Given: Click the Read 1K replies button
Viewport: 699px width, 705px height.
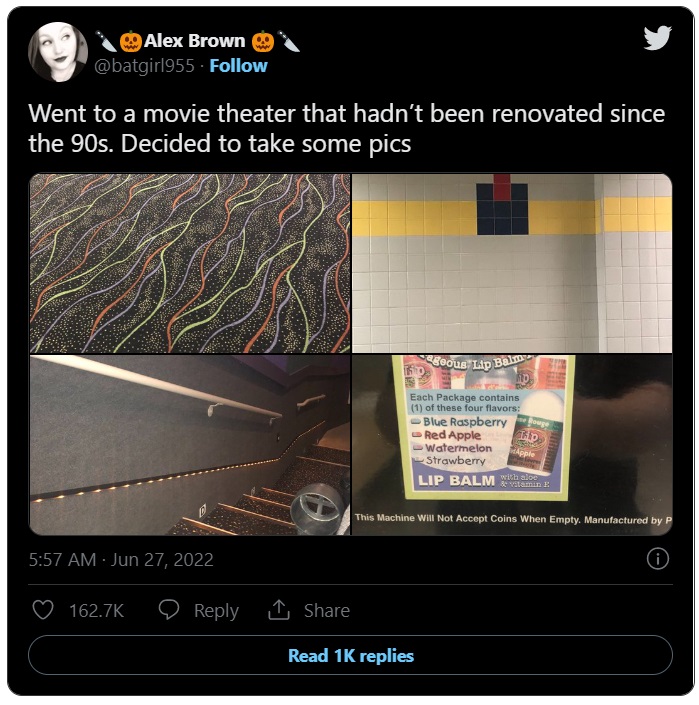Looking at the screenshot, I should pyautogui.click(x=350, y=655).
